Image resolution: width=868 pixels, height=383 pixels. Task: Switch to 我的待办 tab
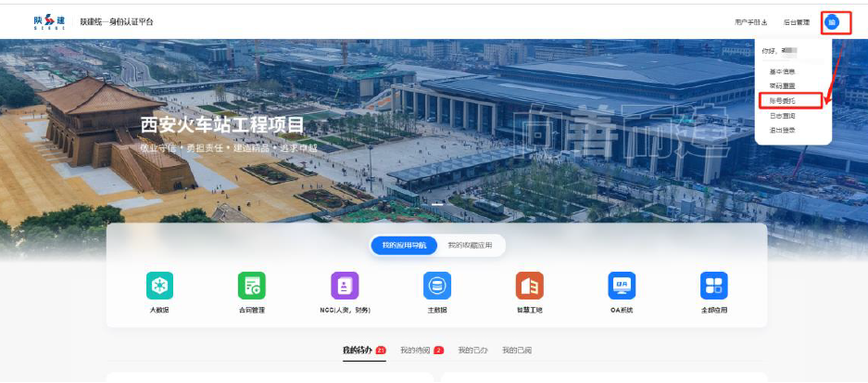click(x=358, y=351)
